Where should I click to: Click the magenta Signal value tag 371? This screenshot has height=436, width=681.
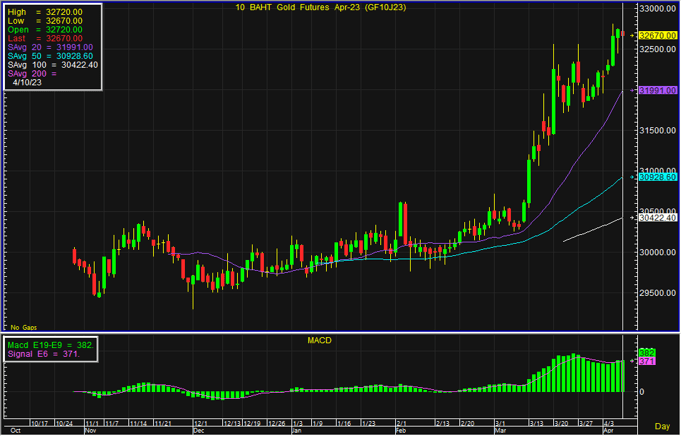(646, 361)
